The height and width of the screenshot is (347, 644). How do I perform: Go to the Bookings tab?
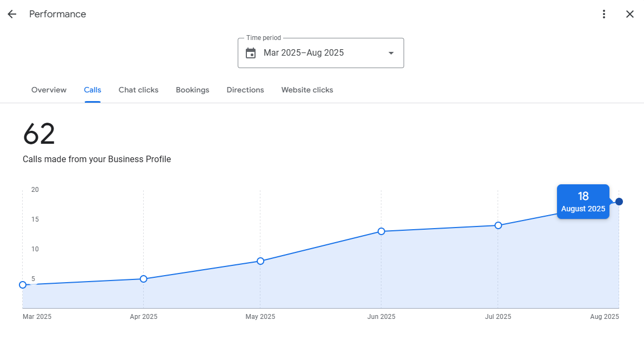pyautogui.click(x=192, y=90)
